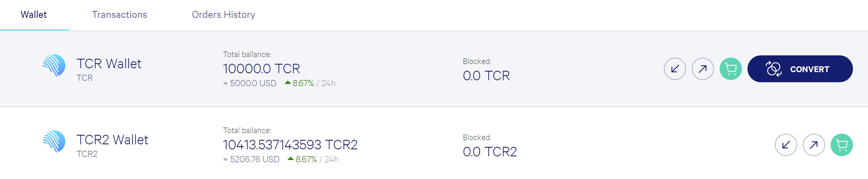Screen dimensions: 868x179
Task: Click the TCR2 Wallet title
Action: (112, 140)
